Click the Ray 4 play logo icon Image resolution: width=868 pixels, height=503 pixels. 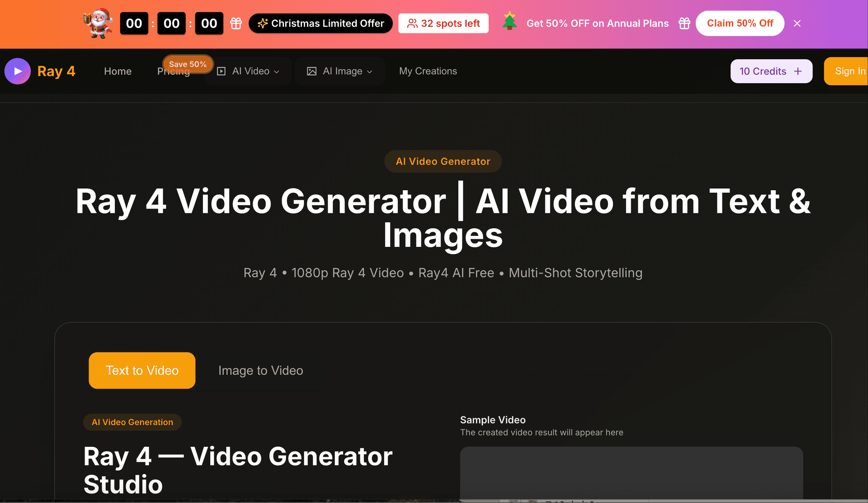point(18,71)
